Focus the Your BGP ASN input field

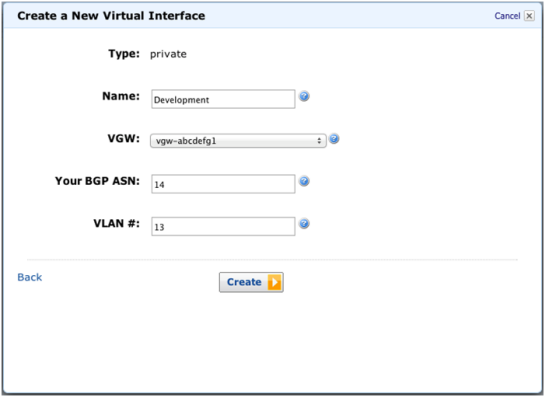click(x=223, y=184)
